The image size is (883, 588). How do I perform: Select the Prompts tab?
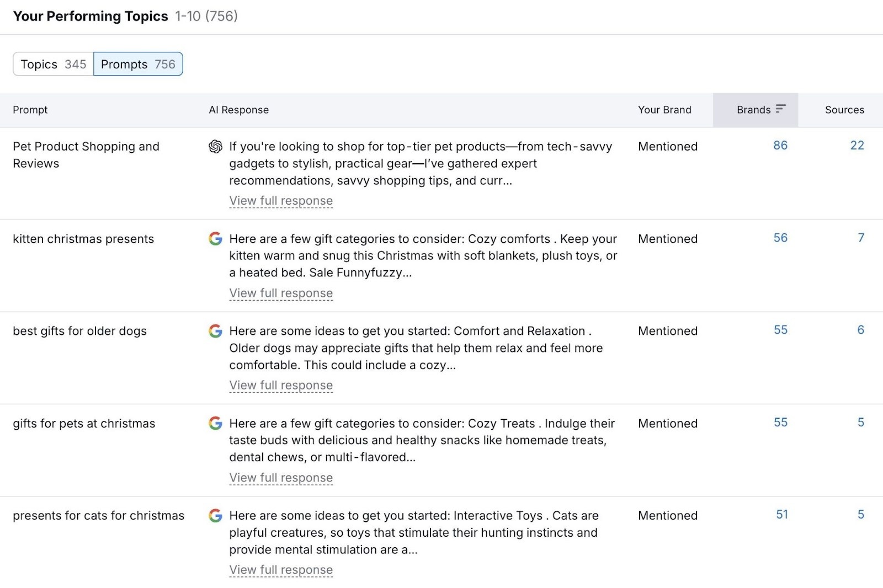(x=138, y=64)
